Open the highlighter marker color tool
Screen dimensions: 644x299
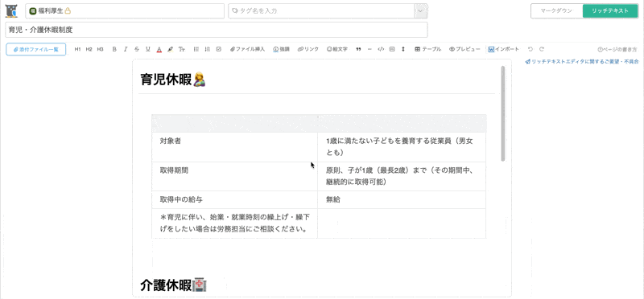click(171, 49)
